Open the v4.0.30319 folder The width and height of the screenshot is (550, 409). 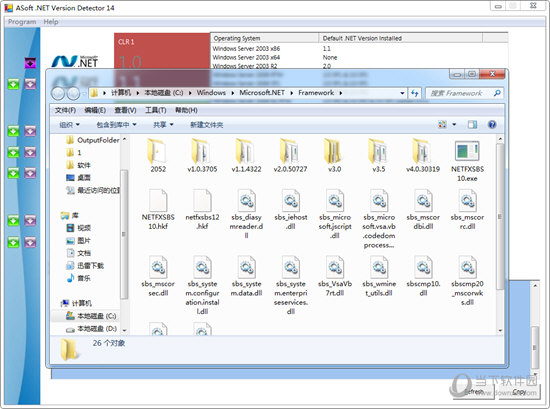point(423,155)
